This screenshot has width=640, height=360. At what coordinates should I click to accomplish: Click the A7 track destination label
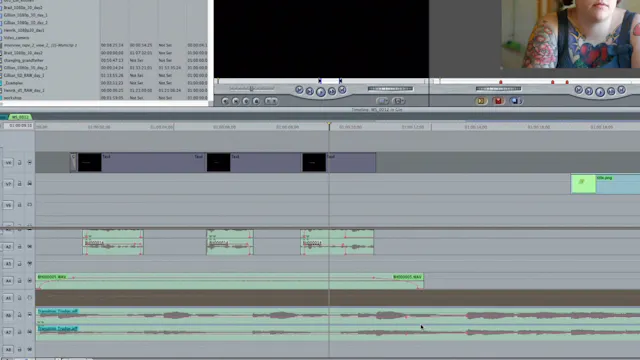(8, 332)
